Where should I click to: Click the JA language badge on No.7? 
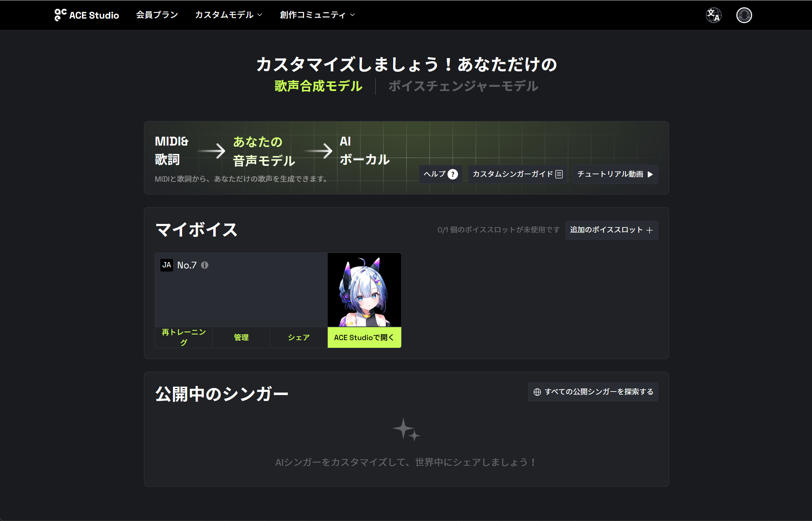[x=167, y=265]
